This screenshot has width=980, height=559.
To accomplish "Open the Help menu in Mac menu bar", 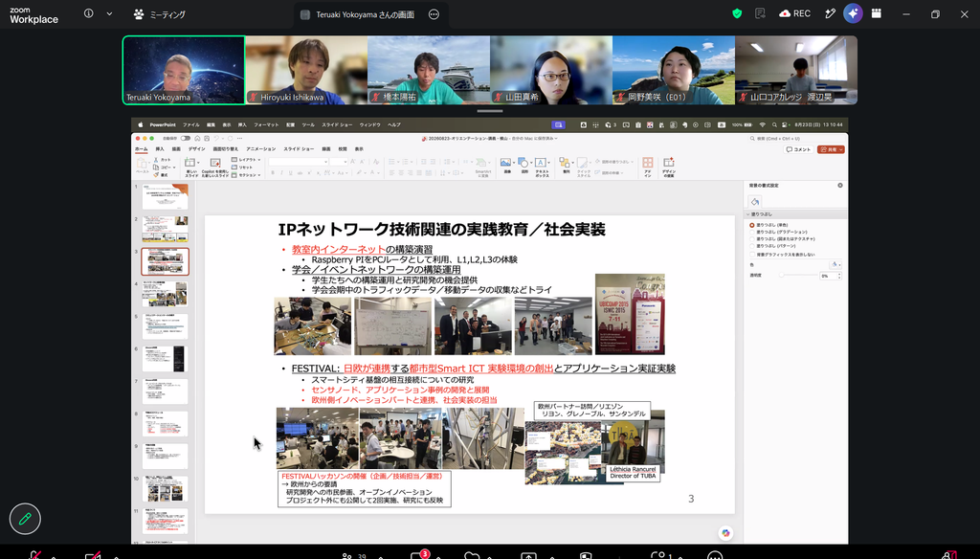I will click(x=393, y=125).
